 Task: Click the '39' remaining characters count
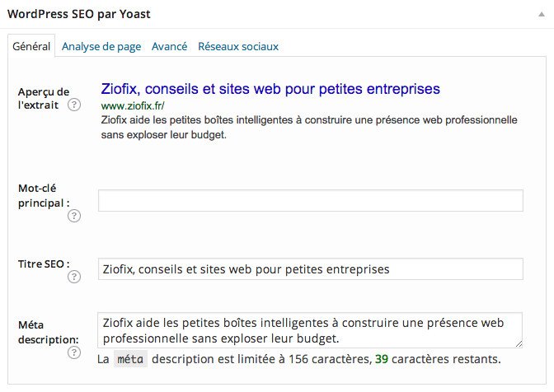(382, 359)
